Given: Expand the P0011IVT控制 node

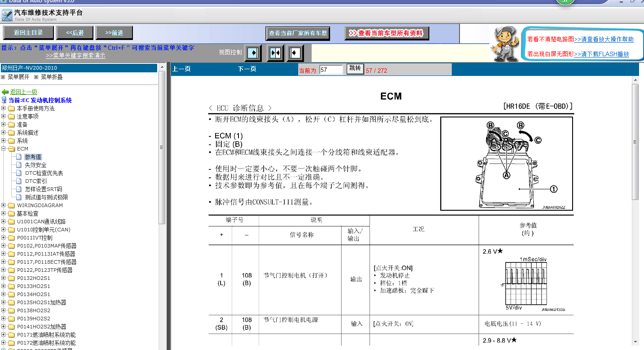Looking at the screenshot, I should tap(4, 238).
